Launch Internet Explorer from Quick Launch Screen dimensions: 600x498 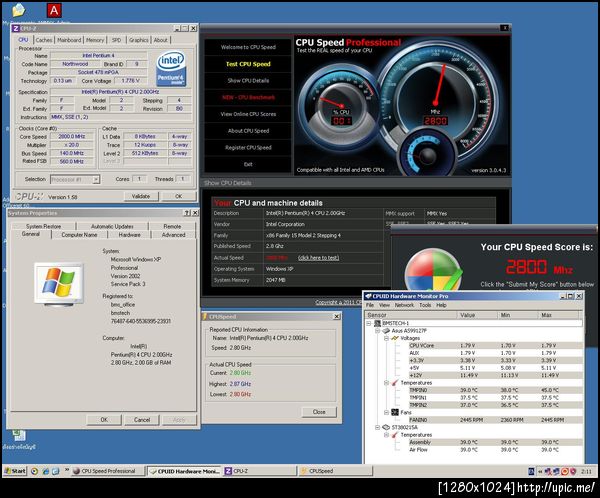[x=45, y=471]
